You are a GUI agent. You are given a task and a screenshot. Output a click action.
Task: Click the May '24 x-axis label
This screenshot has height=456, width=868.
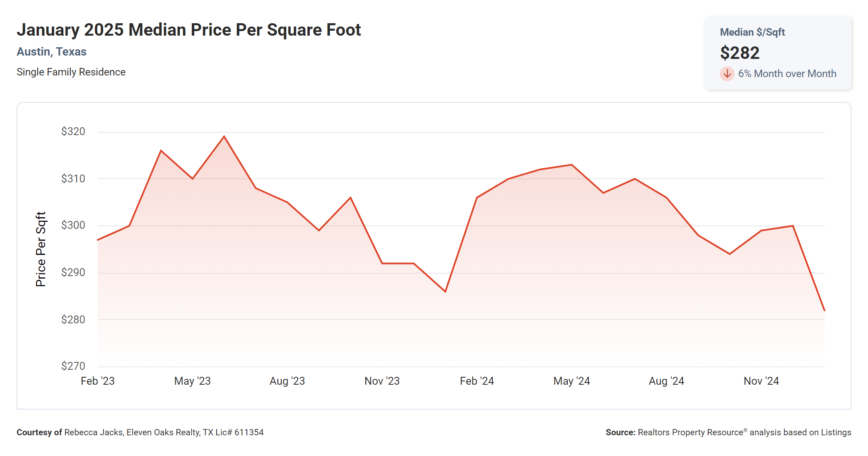tap(571, 381)
